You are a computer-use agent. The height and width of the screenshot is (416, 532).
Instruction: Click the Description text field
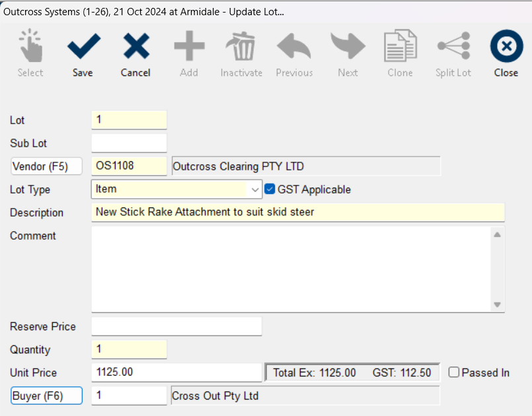pyautogui.click(x=297, y=213)
